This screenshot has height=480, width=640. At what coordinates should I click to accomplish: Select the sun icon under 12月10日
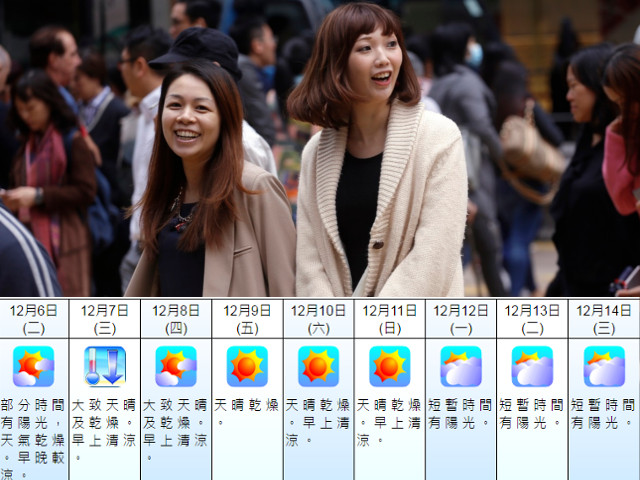tap(318, 366)
